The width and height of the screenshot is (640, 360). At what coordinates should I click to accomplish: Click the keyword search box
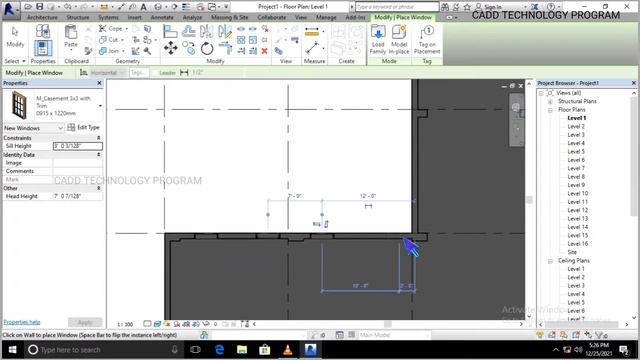tap(397, 7)
